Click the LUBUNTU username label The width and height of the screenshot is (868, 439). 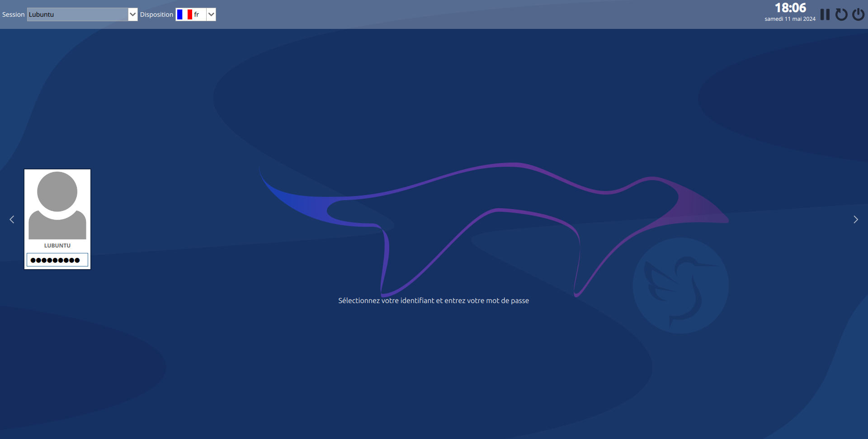[x=57, y=246]
